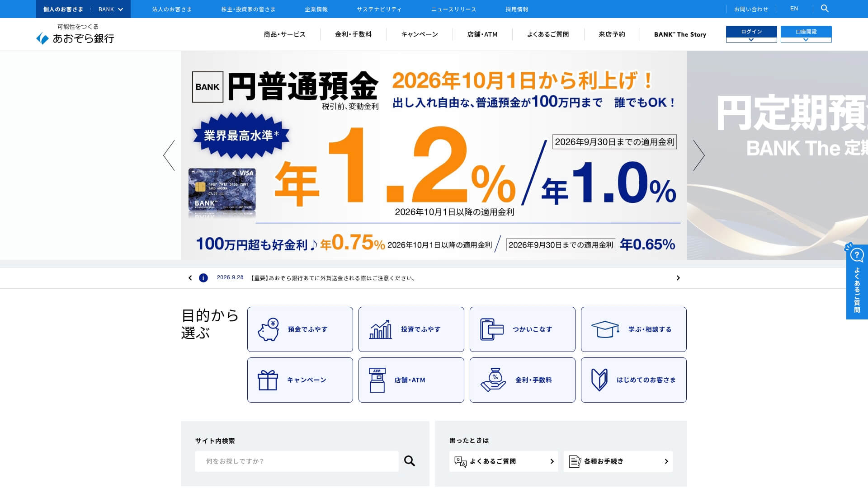Open the 金利・手数料 navigation menu
Screen dimensions: 868x488
[354, 34]
